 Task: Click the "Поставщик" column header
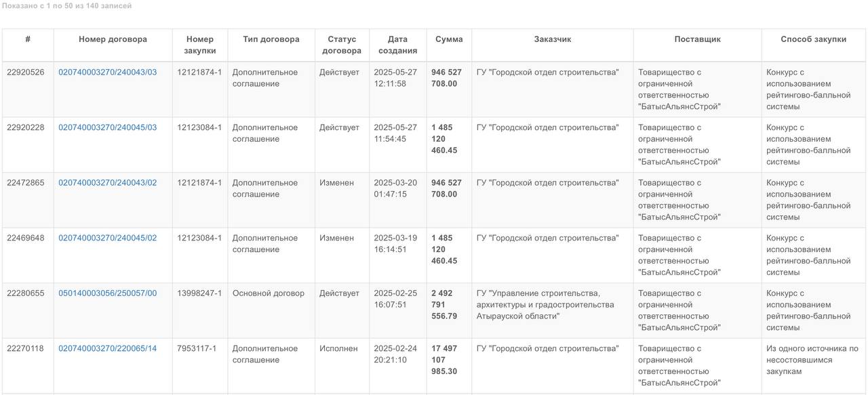[x=698, y=39]
